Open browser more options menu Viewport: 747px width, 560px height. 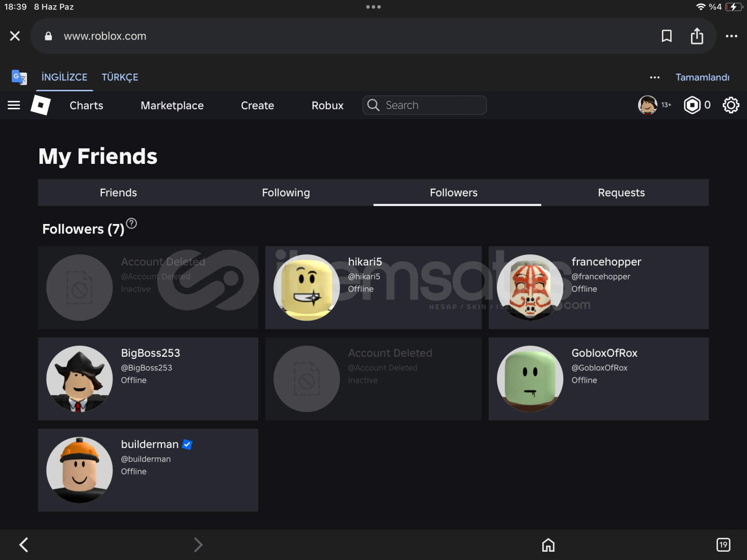point(731,36)
